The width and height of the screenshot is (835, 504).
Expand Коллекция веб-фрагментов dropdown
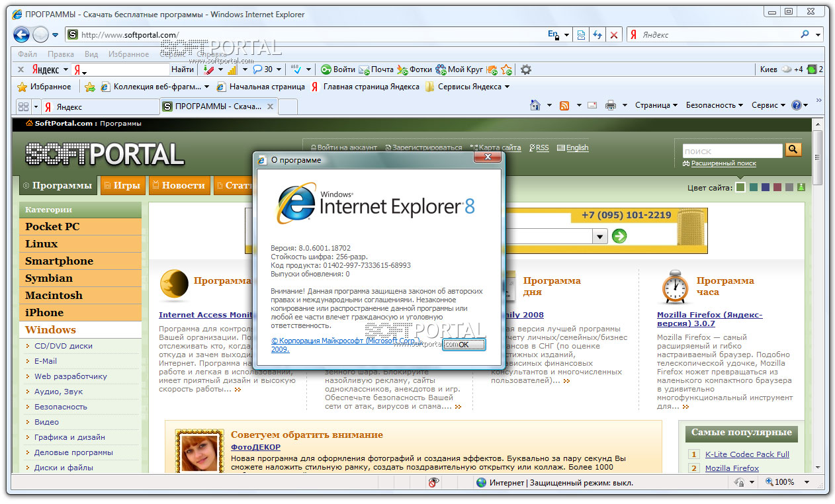[x=206, y=87]
